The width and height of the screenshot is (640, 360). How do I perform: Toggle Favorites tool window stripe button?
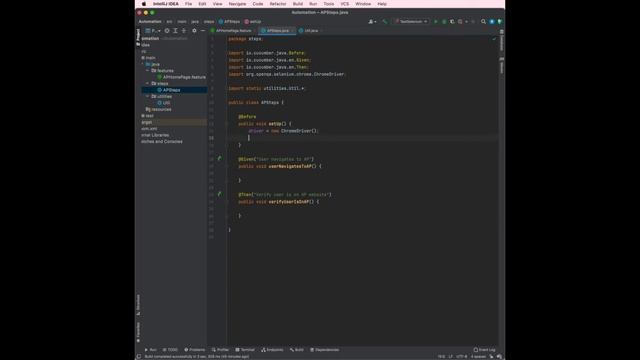[x=138, y=332]
